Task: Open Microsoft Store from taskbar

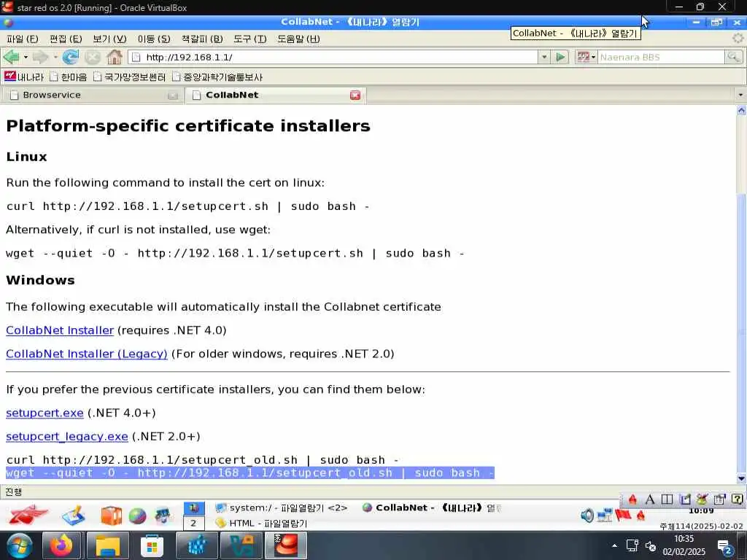Action: coord(152,546)
